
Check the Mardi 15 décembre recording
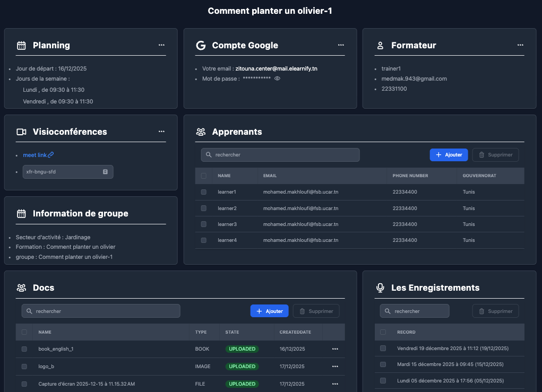[x=383, y=364]
